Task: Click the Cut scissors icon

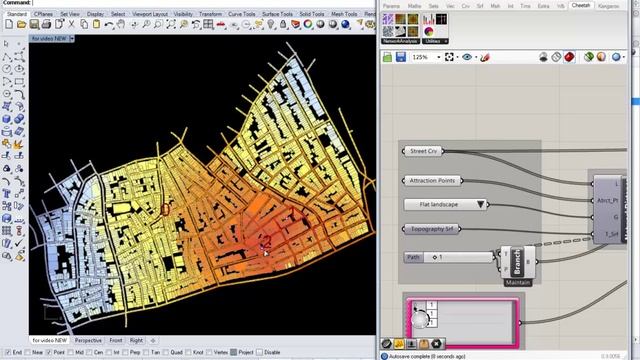Action: pos(71,24)
